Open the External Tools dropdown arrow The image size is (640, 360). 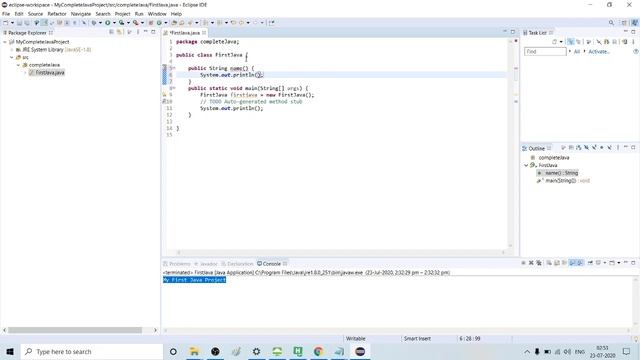point(142,23)
